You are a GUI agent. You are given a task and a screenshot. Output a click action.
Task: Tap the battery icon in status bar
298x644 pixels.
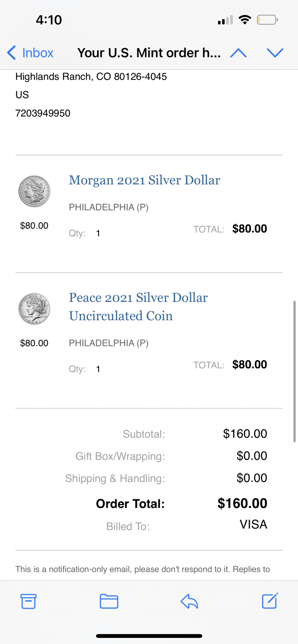pyautogui.click(x=267, y=20)
